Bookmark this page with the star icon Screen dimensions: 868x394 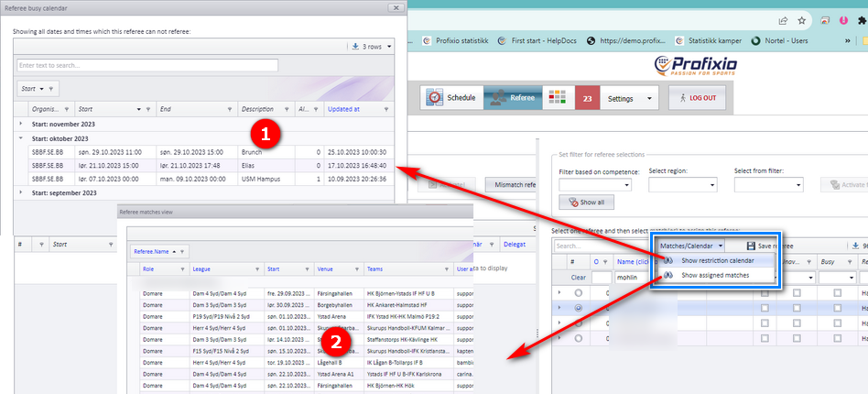pos(801,21)
